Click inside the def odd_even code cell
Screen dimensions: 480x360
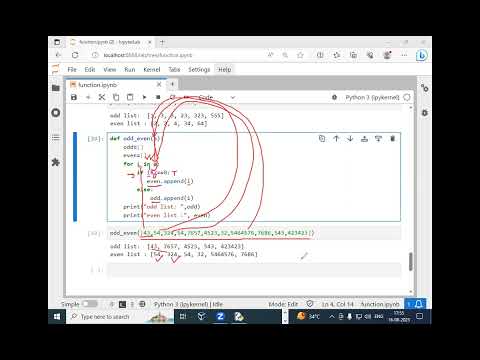point(254,177)
